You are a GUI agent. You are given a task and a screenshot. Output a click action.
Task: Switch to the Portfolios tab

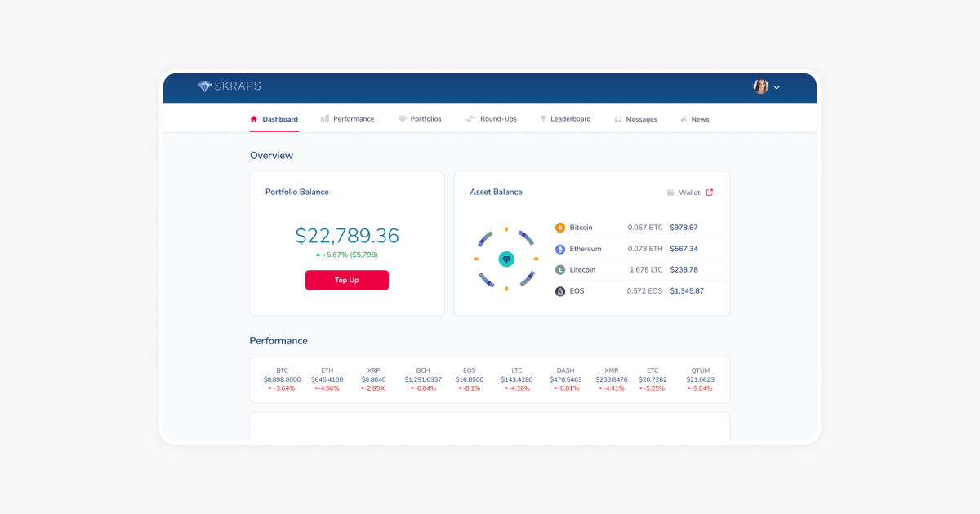click(420, 118)
